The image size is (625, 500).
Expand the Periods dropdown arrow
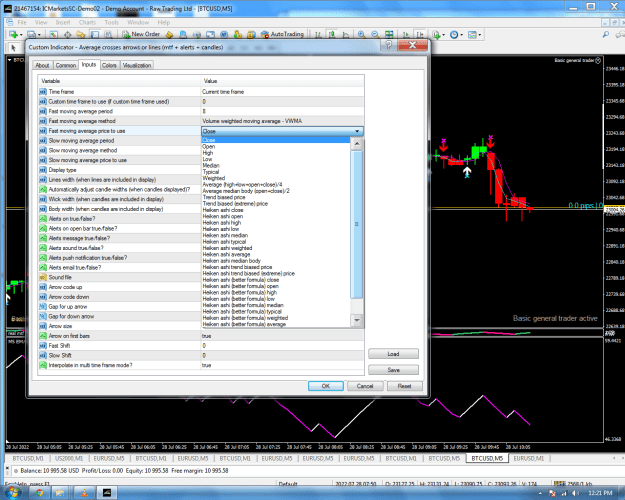click(x=462, y=35)
